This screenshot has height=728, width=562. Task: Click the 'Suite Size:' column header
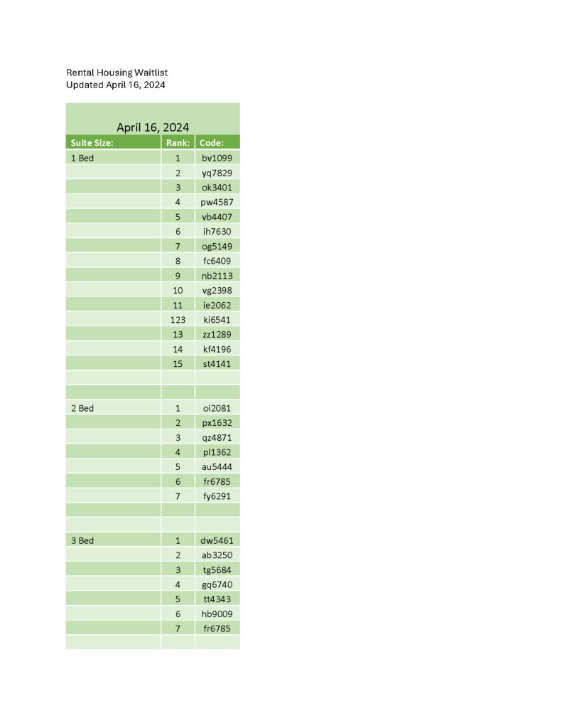(x=113, y=142)
